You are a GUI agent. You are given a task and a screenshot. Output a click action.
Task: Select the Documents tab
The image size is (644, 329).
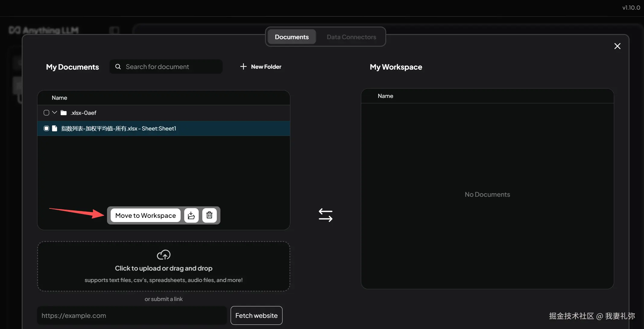292,37
